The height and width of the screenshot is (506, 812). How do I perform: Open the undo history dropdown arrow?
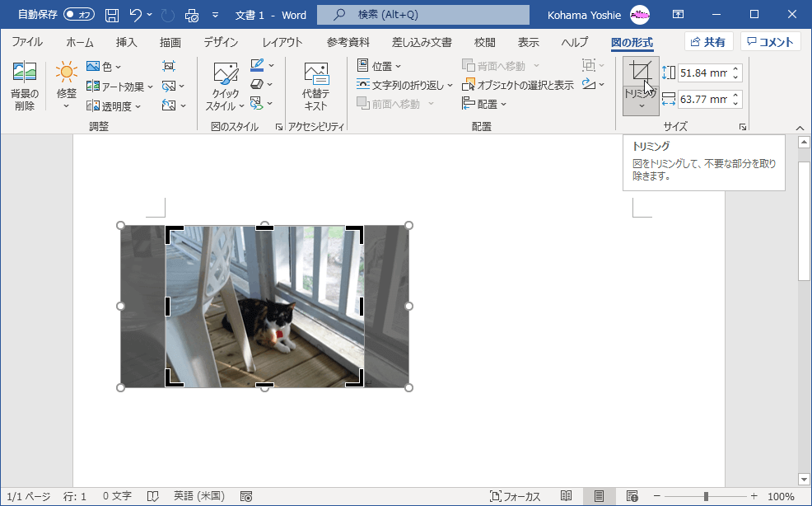[150, 15]
